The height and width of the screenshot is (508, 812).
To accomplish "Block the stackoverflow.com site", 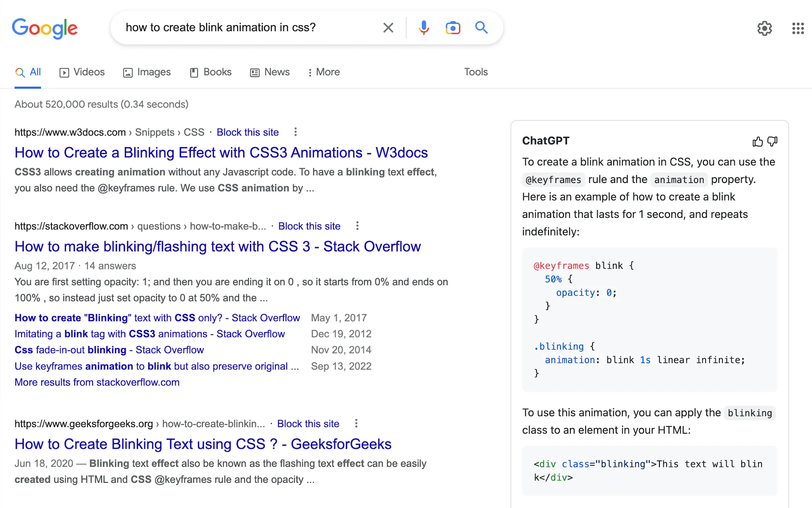I will [x=309, y=226].
